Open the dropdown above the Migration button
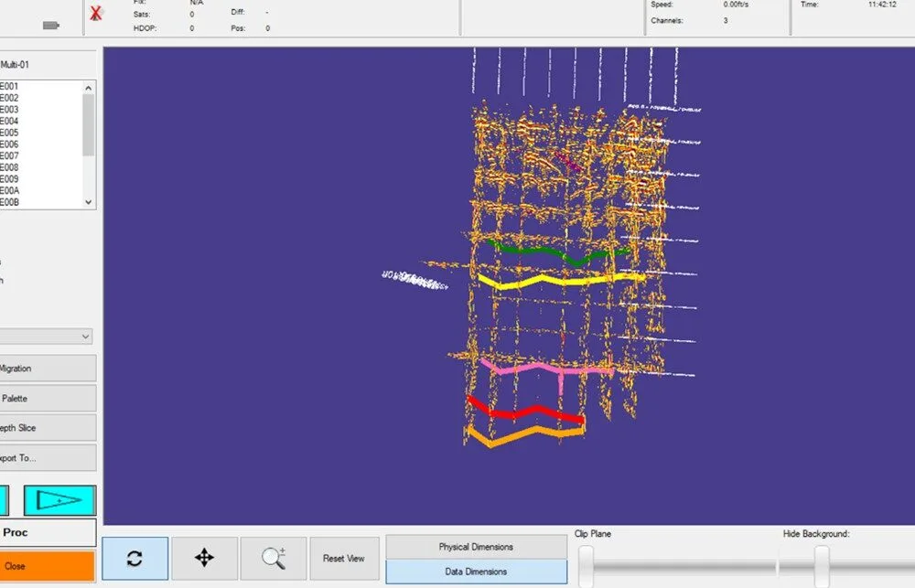 click(46, 337)
